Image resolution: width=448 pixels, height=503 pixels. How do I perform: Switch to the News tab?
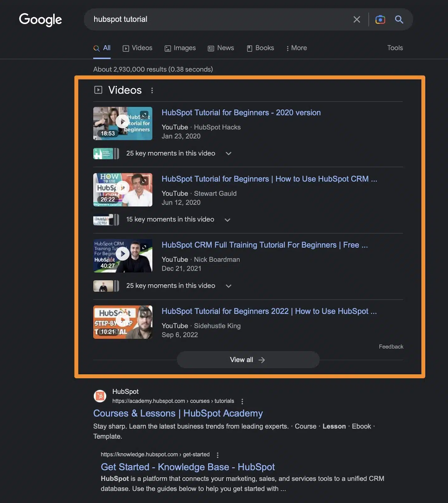click(x=221, y=48)
